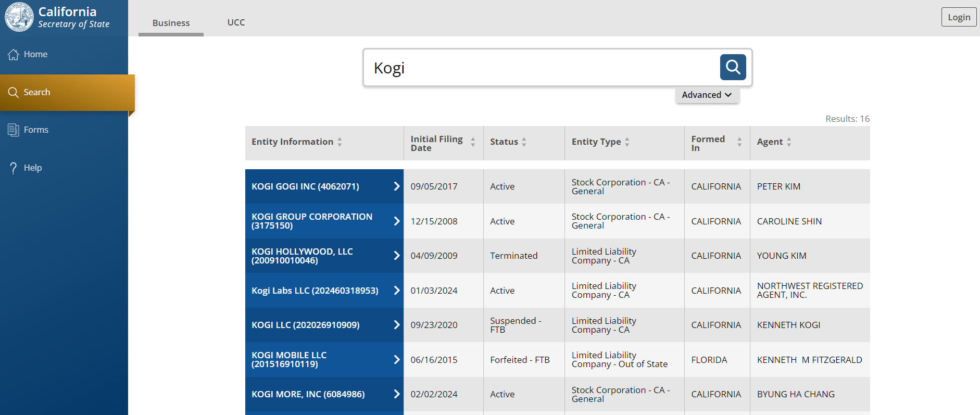Sort by Initial Filing Date arrows
This screenshot has width=980, height=415.
pyautogui.click(x=473, y=142)
